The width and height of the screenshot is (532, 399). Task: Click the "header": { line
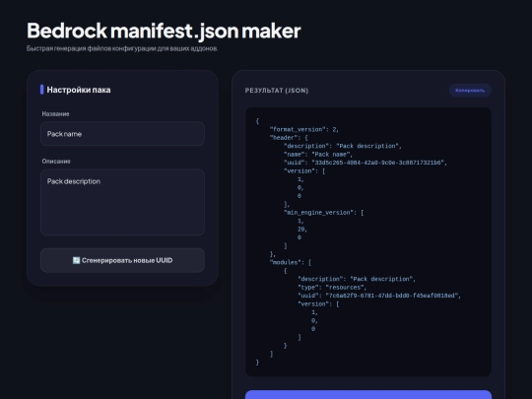coord(289,138)
